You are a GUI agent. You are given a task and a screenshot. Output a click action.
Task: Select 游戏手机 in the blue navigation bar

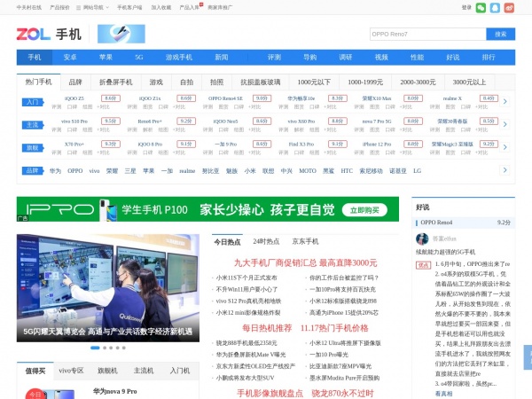(179, 58)
